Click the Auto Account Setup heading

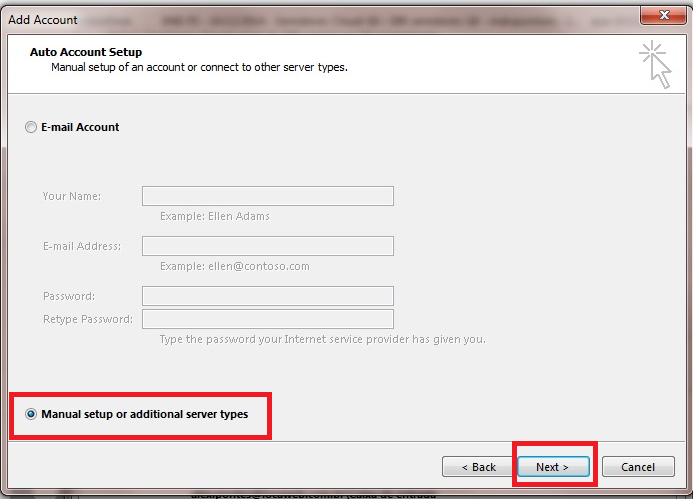[86, 52]
